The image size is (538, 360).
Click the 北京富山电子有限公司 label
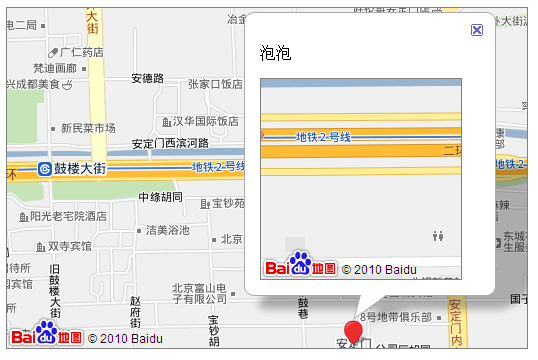click(x=199, y=293)
